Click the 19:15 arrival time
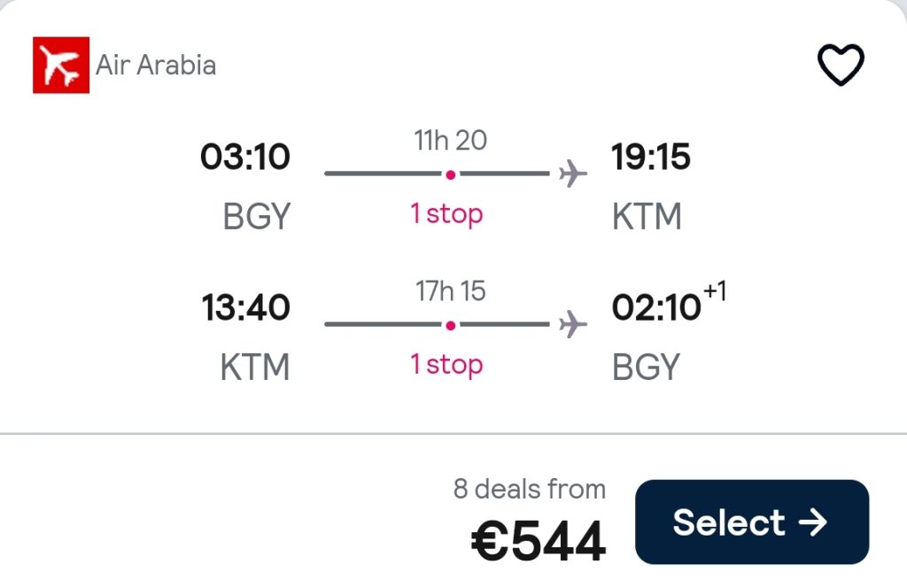Image resolution: width=907 pixels, height=588 pixels. point(651,157)
